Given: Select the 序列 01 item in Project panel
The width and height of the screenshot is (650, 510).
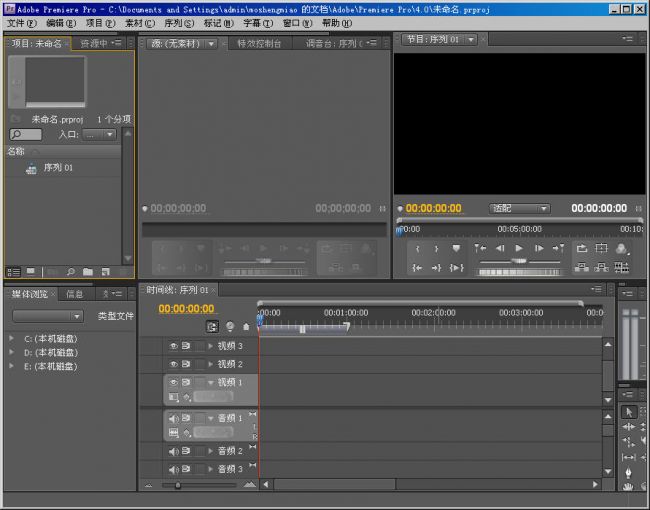Looking at the screenshot, I should click(x=58, y=168).
